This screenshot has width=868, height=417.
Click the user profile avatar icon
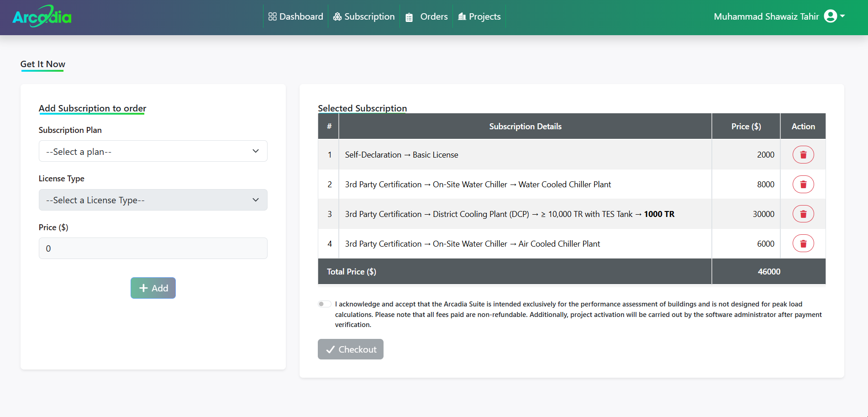pos(830,16)
